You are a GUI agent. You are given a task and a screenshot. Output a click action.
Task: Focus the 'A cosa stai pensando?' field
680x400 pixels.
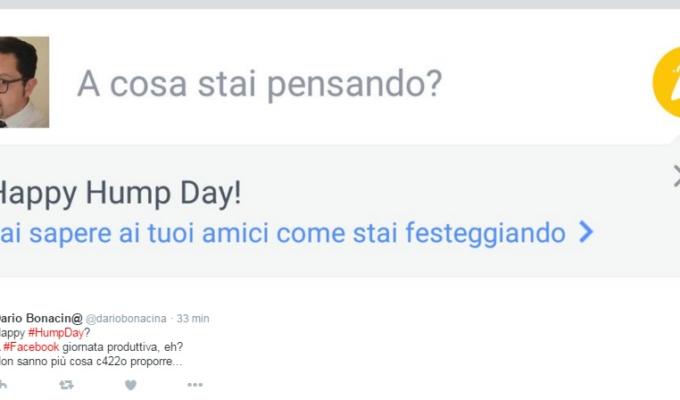259,83
